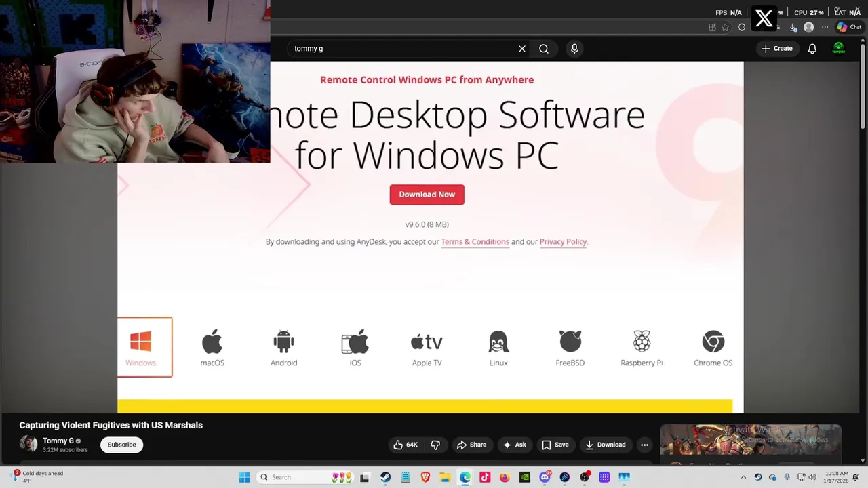Choose the macOS platform icon
The height and width of the screenshot is (488, 868).
212,348
